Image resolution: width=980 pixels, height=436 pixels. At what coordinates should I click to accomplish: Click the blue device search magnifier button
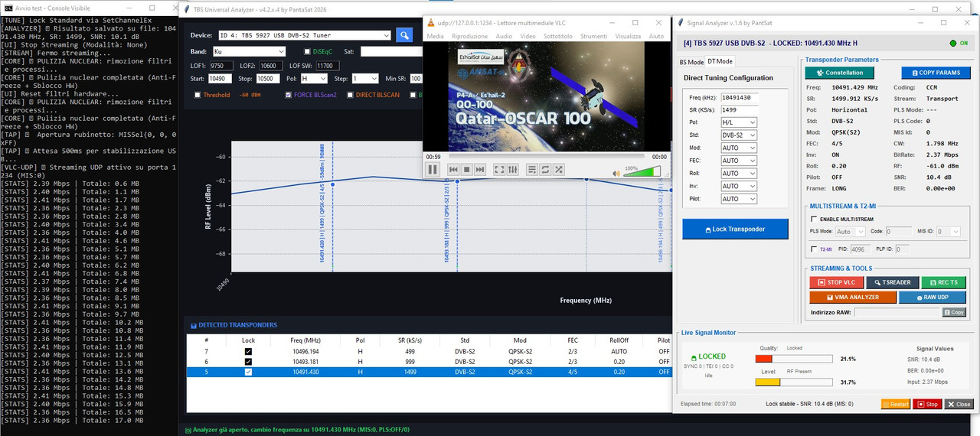[x=404, y=35]
